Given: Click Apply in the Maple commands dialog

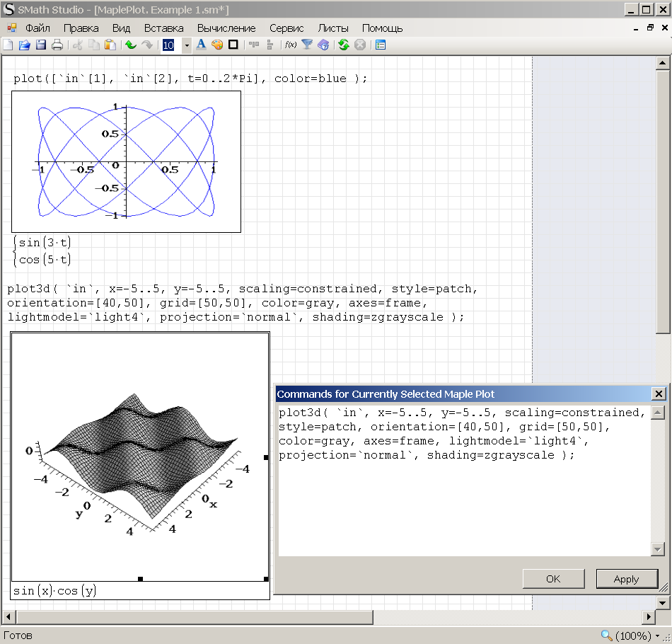Looking at the screenshot, I should click(x=626, y=579).
